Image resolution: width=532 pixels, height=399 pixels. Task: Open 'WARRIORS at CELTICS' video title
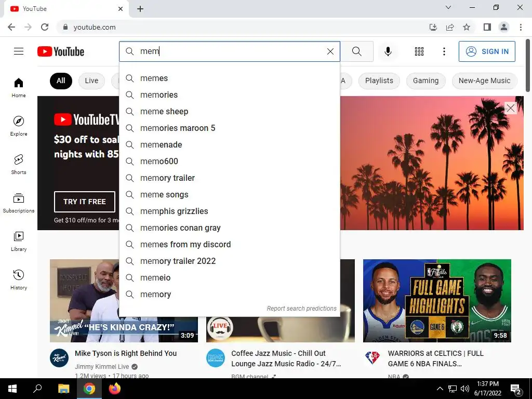[x=436, y=358]
